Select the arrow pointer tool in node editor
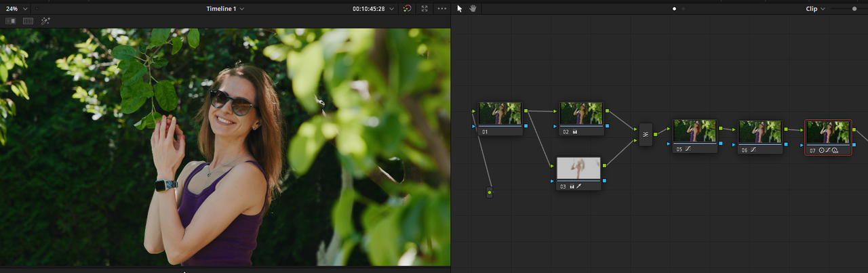The width and height of the screenshot is (868, 273). (x=460, y=9)
